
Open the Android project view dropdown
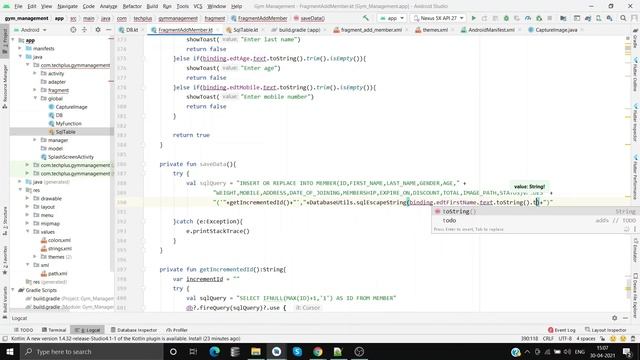31,30
